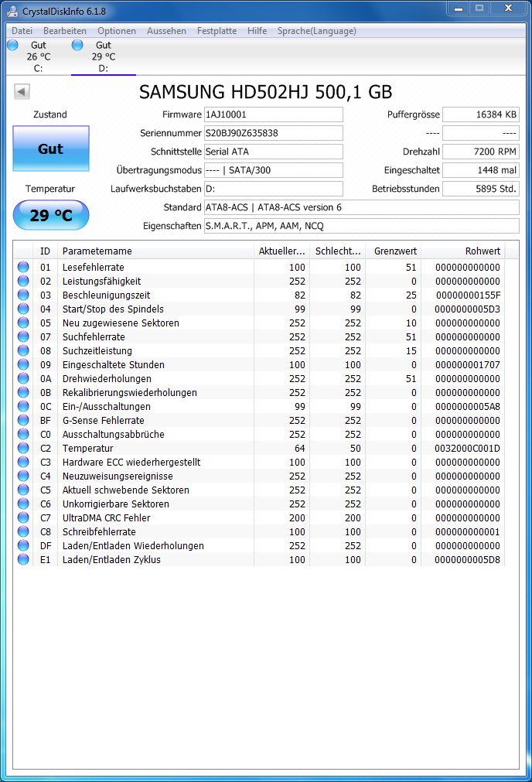Viewport: 532px width, 782px height.
Task: Click the status icon for G-Sense Fehlerrate
Action: point(23,421)
